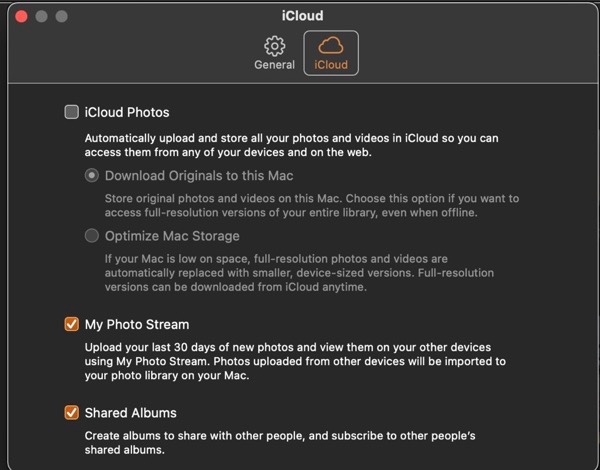Click the "Optimize Mac Storage" label
600x470 pixels.
pos(172,236)
